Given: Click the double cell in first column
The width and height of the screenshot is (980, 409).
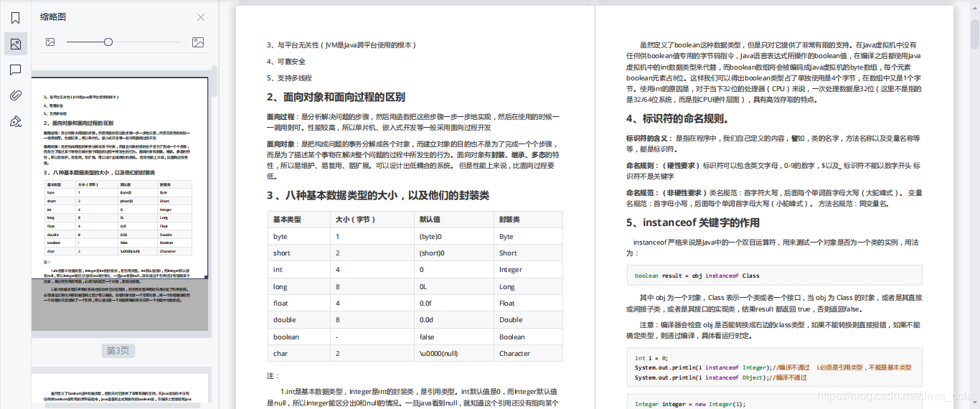Looking at the screenshot, I should coord(284,320).
